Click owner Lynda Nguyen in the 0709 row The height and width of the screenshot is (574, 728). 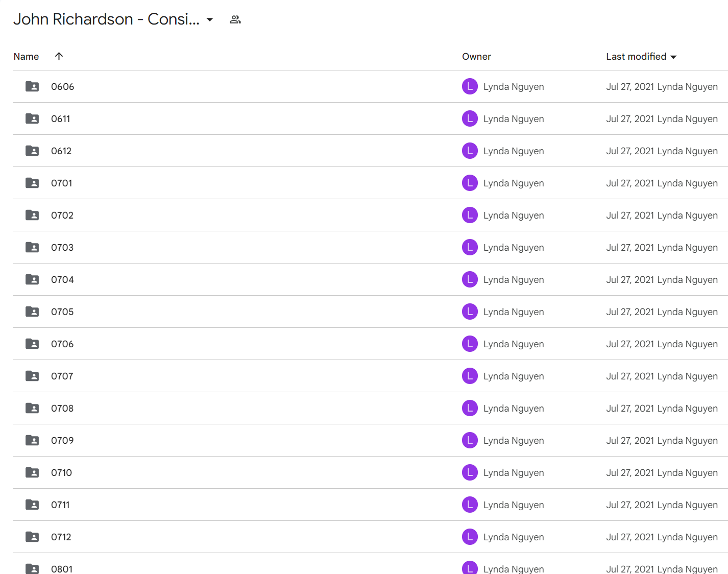514,441
